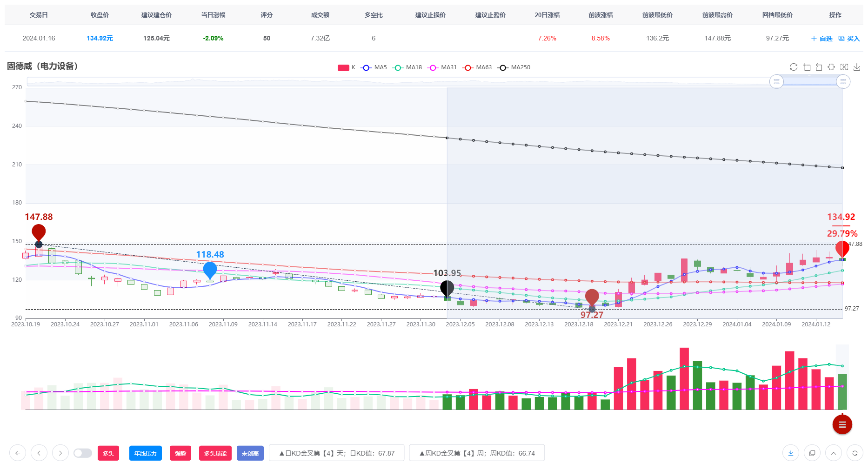Toggle the gray switch in bottom bar
This screenshot has height=463, width=868.
83,453
